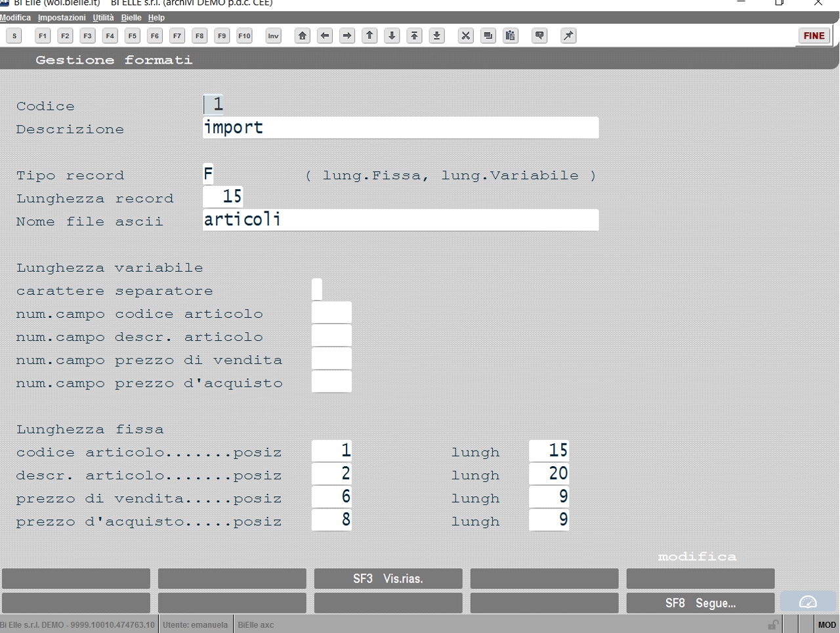Viewport: 840px width, 633px height.
Task: Click the F5 toolbar key
Action: (133, 36)
